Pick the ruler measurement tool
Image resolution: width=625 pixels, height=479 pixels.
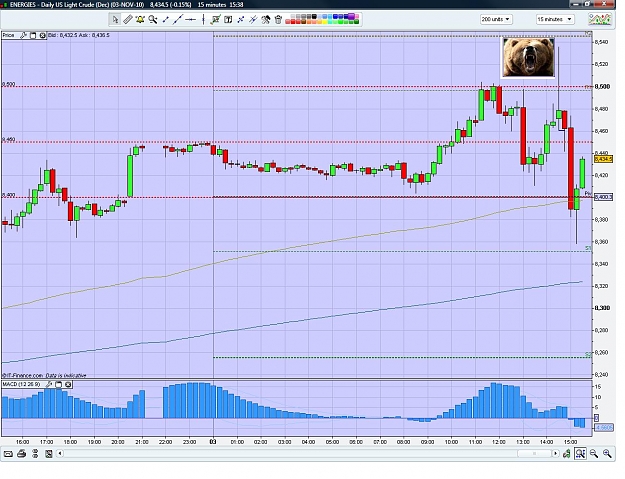click(x=128, y=19)
